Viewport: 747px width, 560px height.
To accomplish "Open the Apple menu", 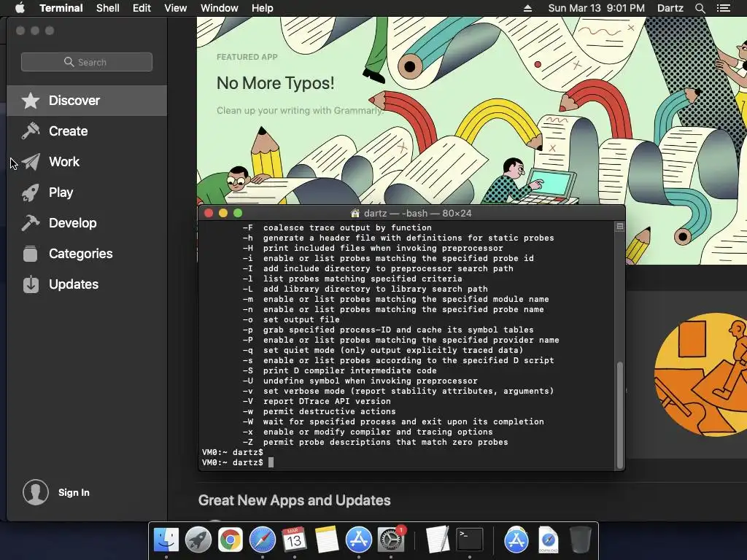I will (x=20, y=8).
